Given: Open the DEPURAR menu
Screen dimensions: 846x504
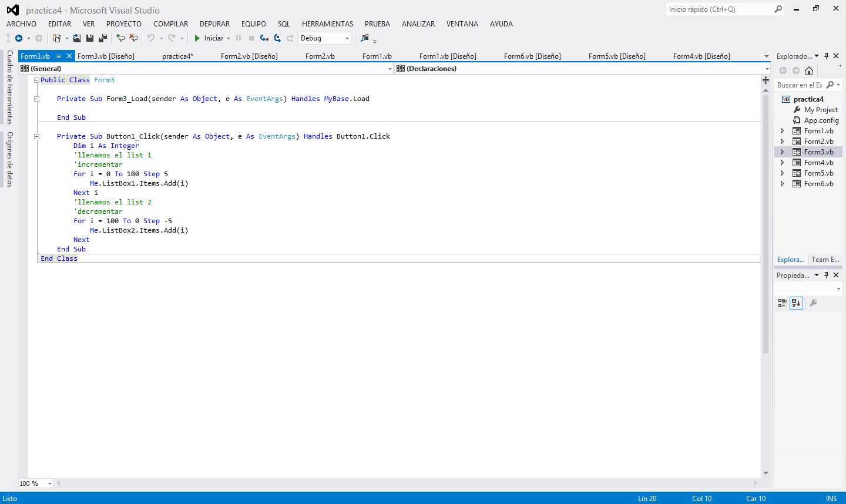Looking at the screenshot, I should [214, 24].
